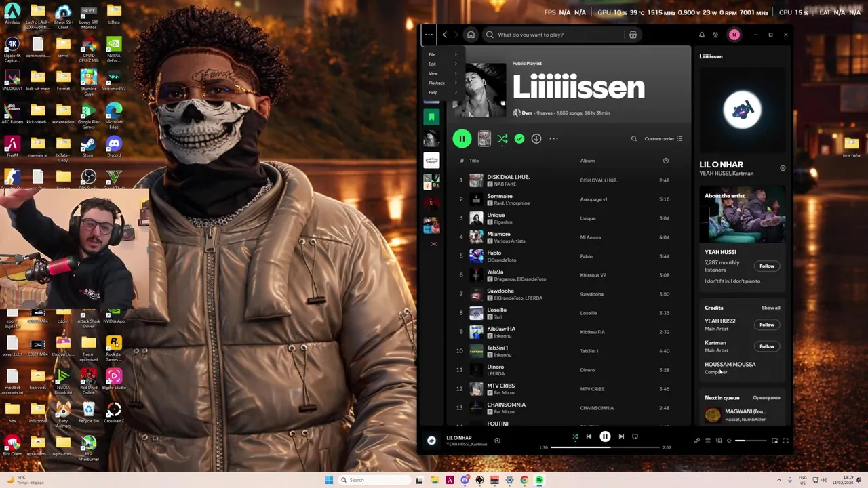Click Show all credits link
The image size is (868, 488).
(x=770, y=308)
